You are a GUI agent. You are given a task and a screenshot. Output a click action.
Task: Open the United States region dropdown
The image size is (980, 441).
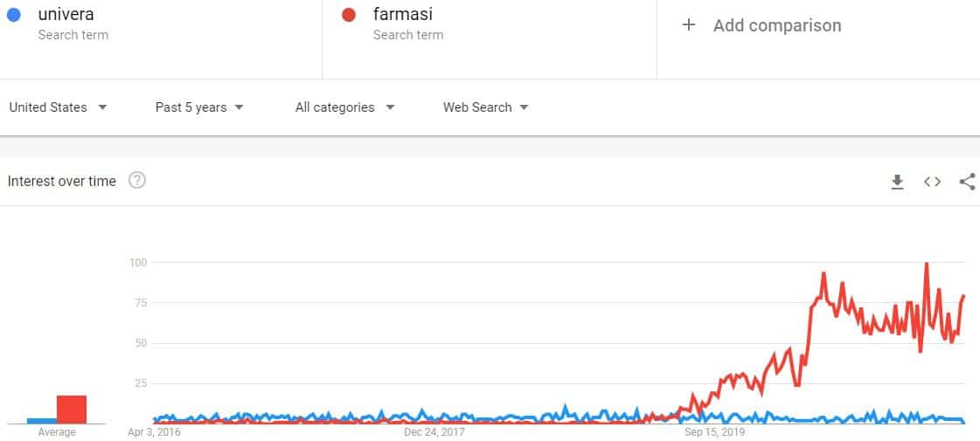click(58, 107)
